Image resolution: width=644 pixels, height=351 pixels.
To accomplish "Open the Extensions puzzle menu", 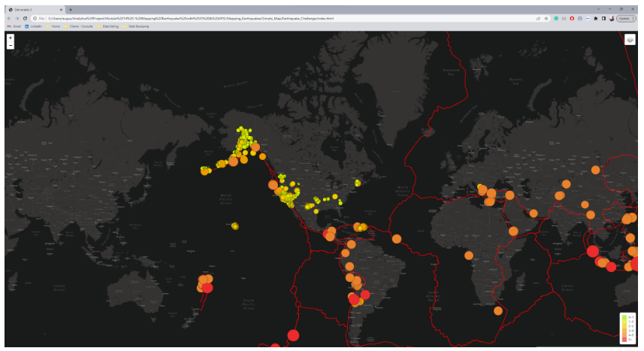I will [596, 19].
